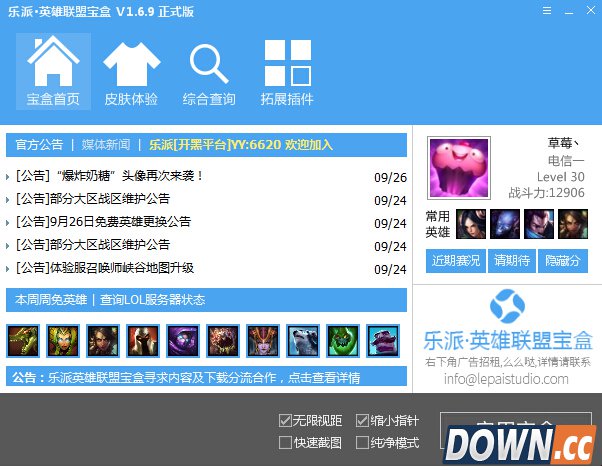Click the 乐派[开黑平台]YY:6620 欢迎加入 link
The image size is (602, 470).
point(241,145)
